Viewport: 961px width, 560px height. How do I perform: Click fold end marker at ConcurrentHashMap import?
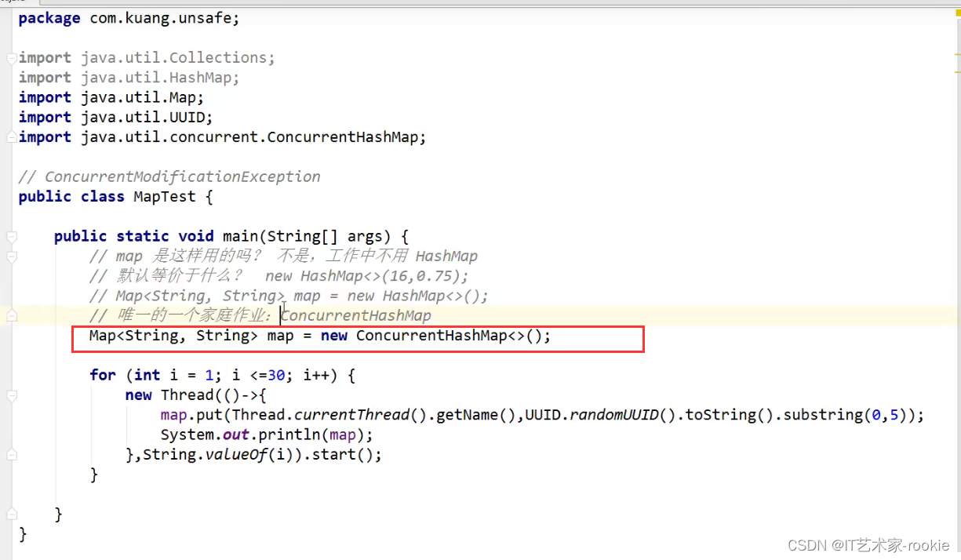11,137
